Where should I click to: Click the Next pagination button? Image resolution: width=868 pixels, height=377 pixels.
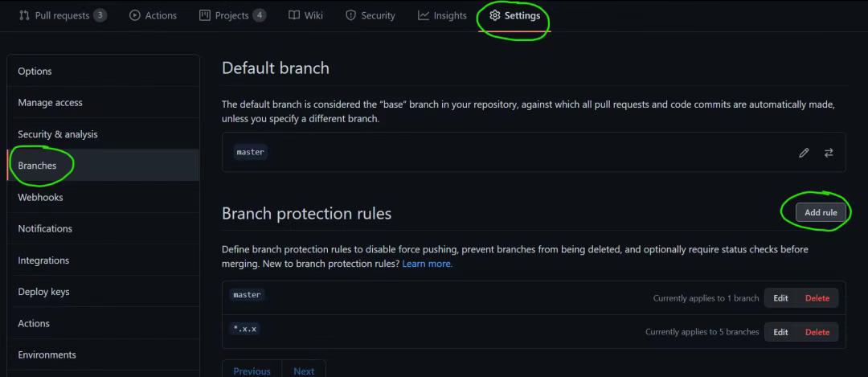click(x=304, y=371)
